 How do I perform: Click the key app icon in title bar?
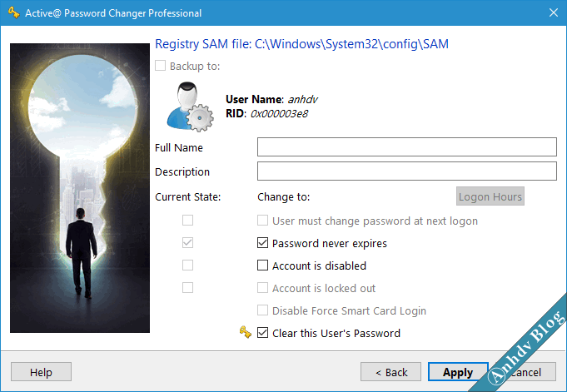(x=14, y=12)
